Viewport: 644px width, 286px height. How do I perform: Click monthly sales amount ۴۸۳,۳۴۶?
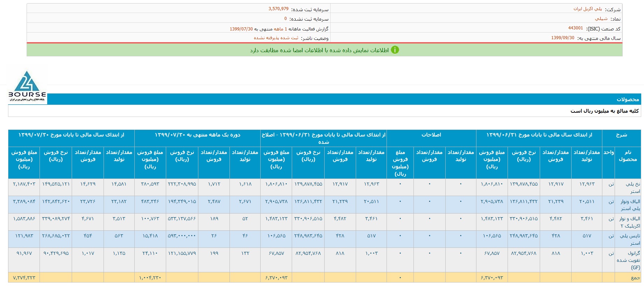(150, 201)
